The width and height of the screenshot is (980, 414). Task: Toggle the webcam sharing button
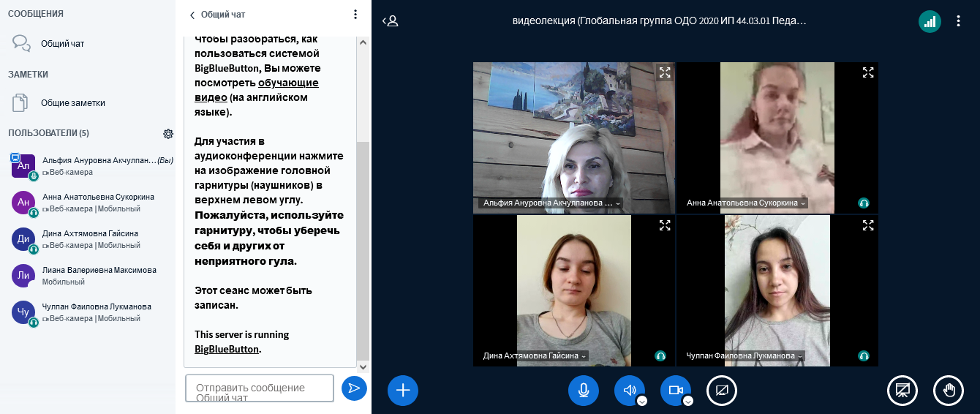tap(675, 390)
